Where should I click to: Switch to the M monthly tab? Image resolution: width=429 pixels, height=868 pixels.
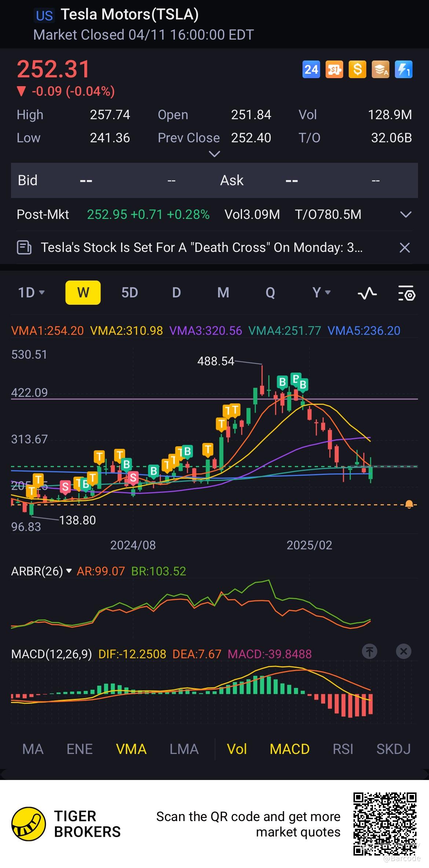coord(223,293)
